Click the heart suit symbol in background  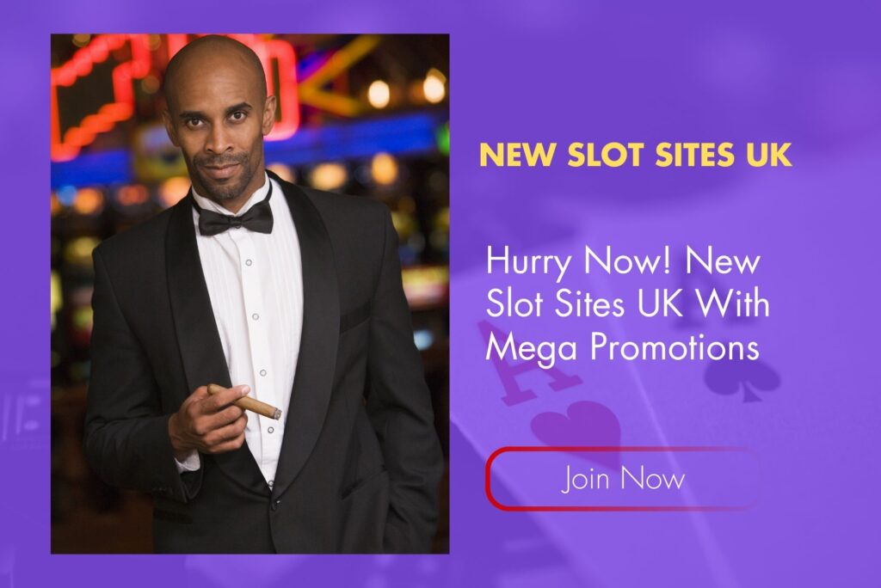(574, 427)
